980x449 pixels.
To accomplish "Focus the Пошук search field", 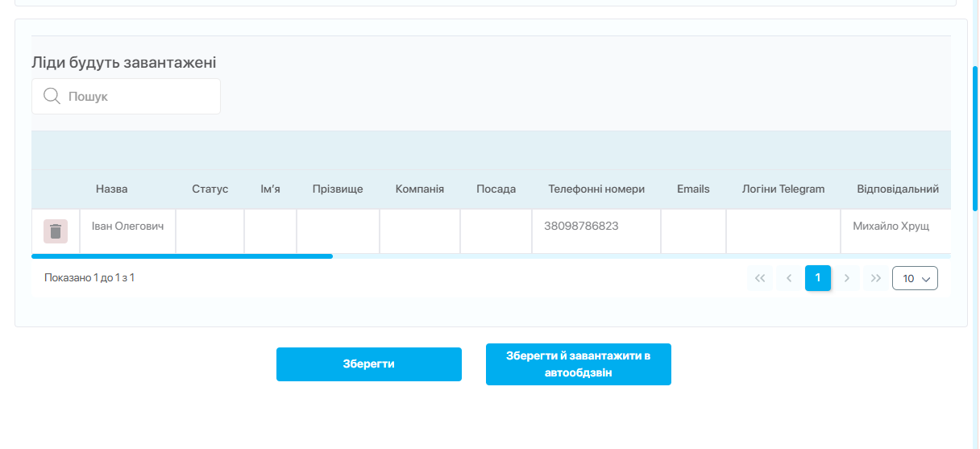I will point(126,96).
